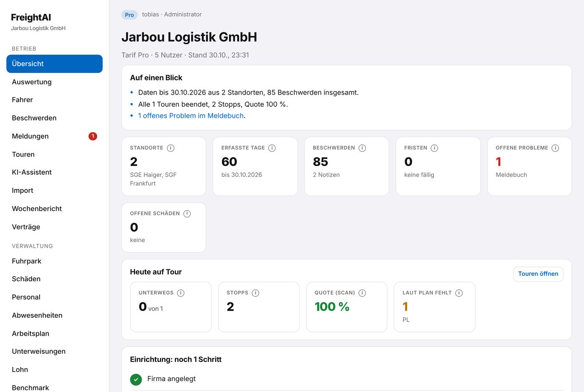The height and width of the screenshot is (392, 584).
Task: Click the info icon next to Offene Schäden
Action: click(187, 214)
